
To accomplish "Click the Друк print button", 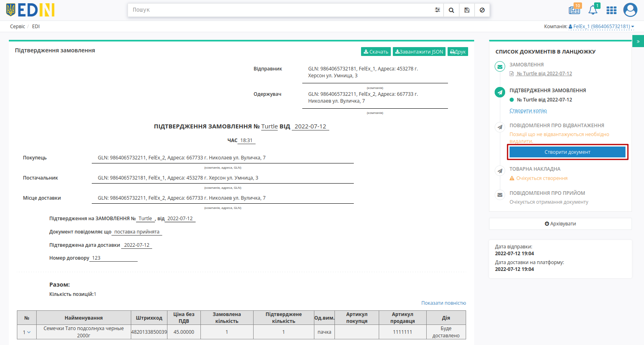I will (x=458, y=52).
